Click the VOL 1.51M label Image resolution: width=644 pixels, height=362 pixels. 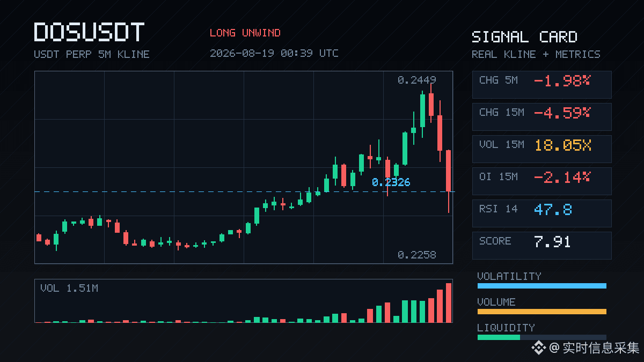coord(69,289)
